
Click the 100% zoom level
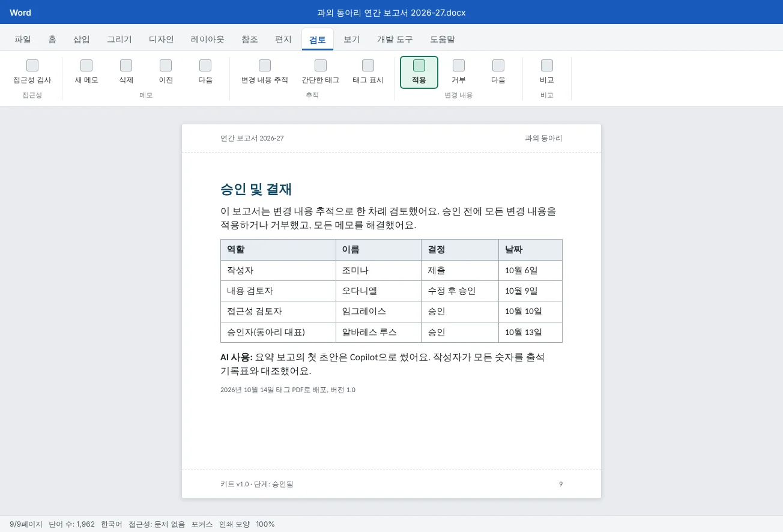click(x=265, y=524)
